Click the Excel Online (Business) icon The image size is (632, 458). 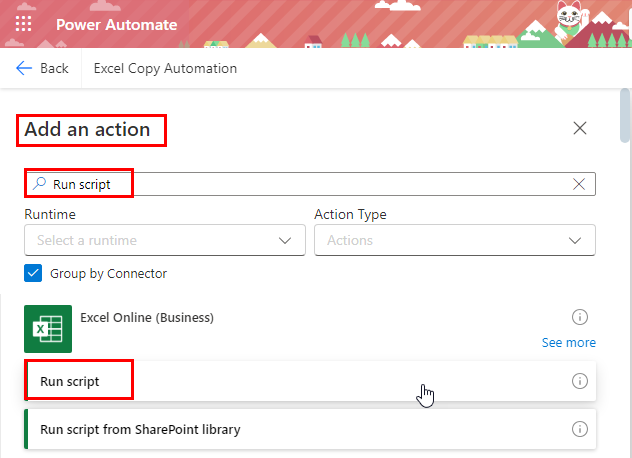(48, 329)
